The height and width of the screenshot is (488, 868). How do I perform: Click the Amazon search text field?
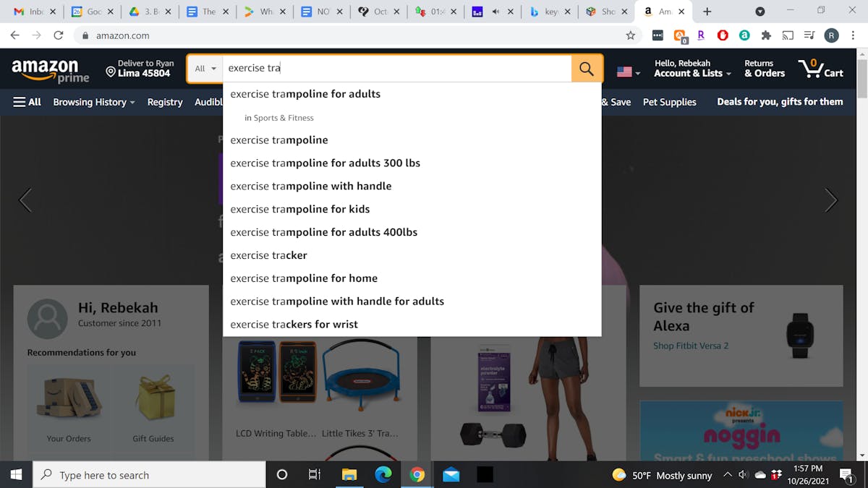click(x=396, y=69)
